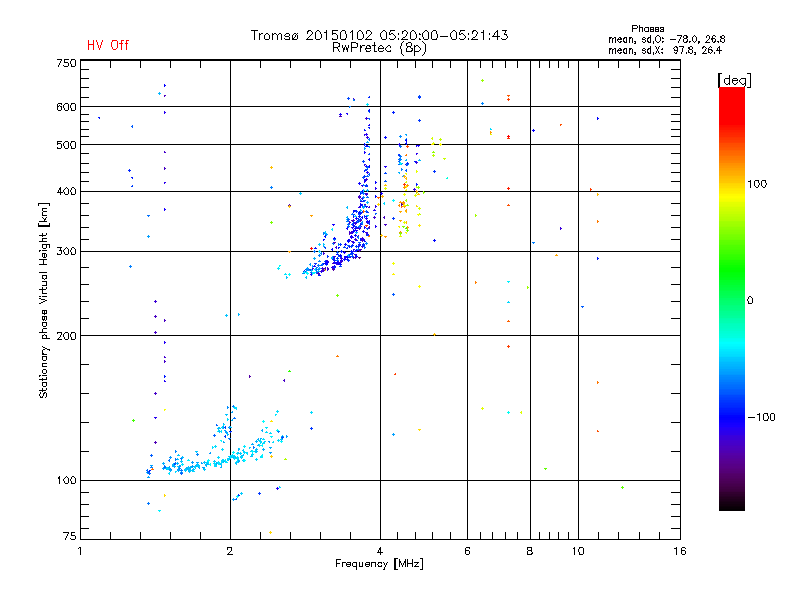This screenshot has width=800, height=600.
Task: Click the '[deg]' colorbar unit label
Action: pyautogui.click(x=734, y=80)
